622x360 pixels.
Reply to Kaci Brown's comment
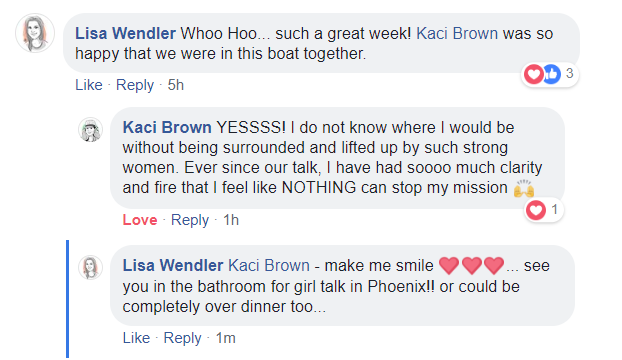190,220
